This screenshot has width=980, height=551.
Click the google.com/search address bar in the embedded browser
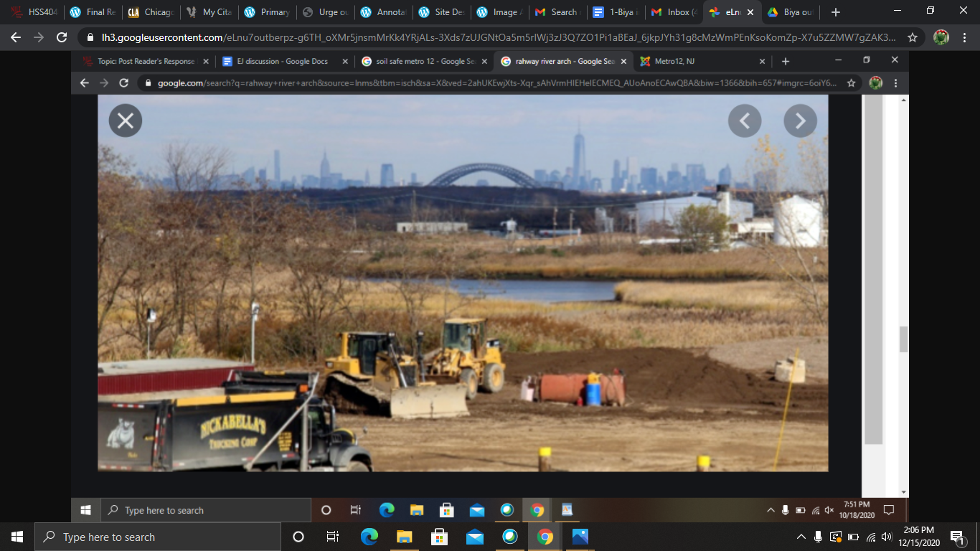pos(499,83)
